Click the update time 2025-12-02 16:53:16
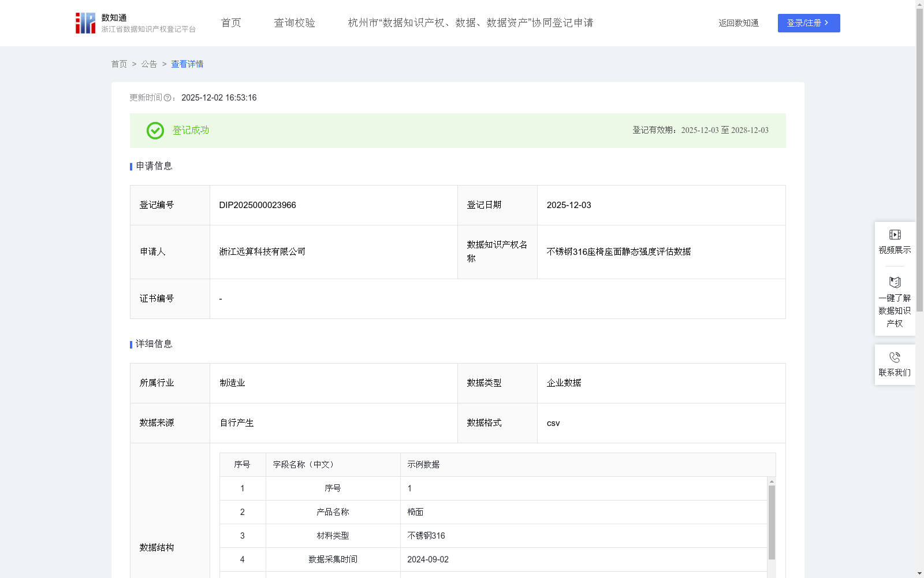 point(219,98)
